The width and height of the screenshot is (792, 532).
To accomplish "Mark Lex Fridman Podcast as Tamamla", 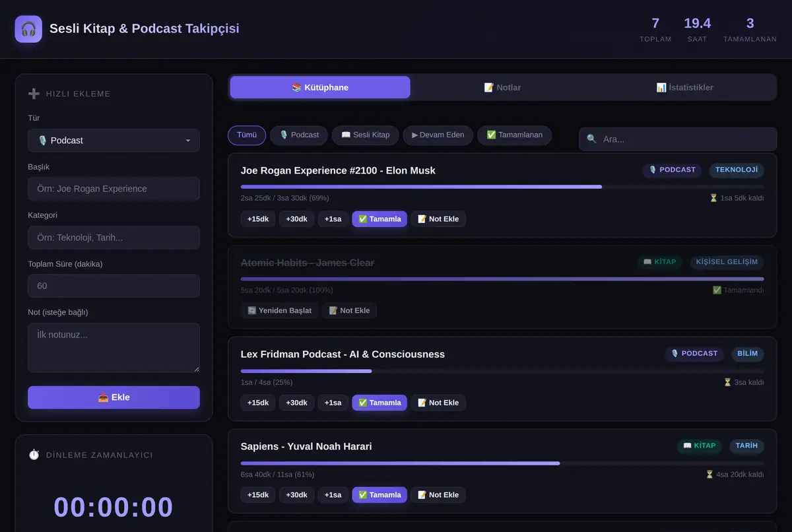I will 379,403.
